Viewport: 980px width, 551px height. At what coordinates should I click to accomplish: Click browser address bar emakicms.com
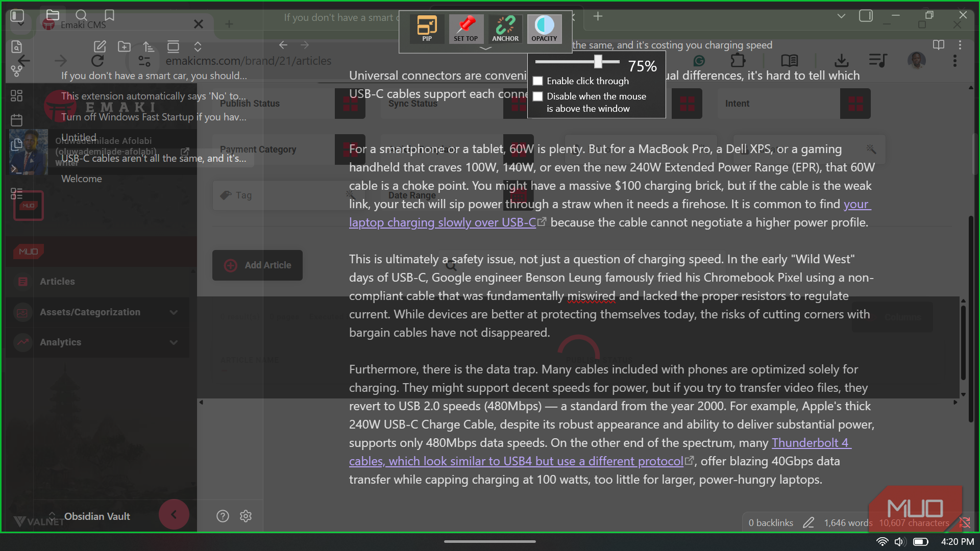coord(248,61)
